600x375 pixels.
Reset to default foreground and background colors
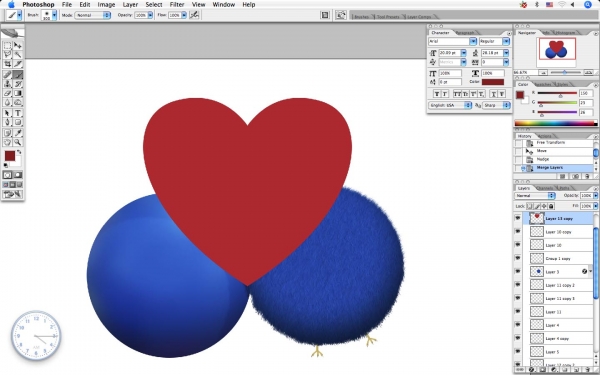pos(6,165)
